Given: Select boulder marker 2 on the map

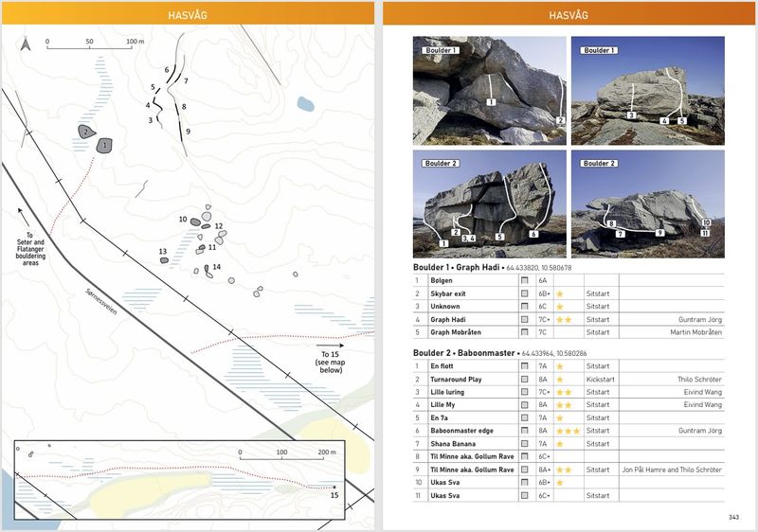Looking at the screenshot, I should (x=86, y=132).
